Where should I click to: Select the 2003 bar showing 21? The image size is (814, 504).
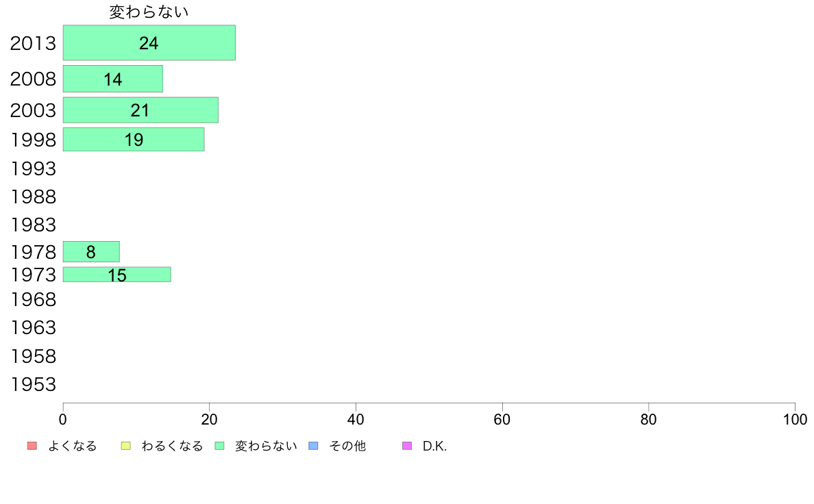(x=140, y=110)
